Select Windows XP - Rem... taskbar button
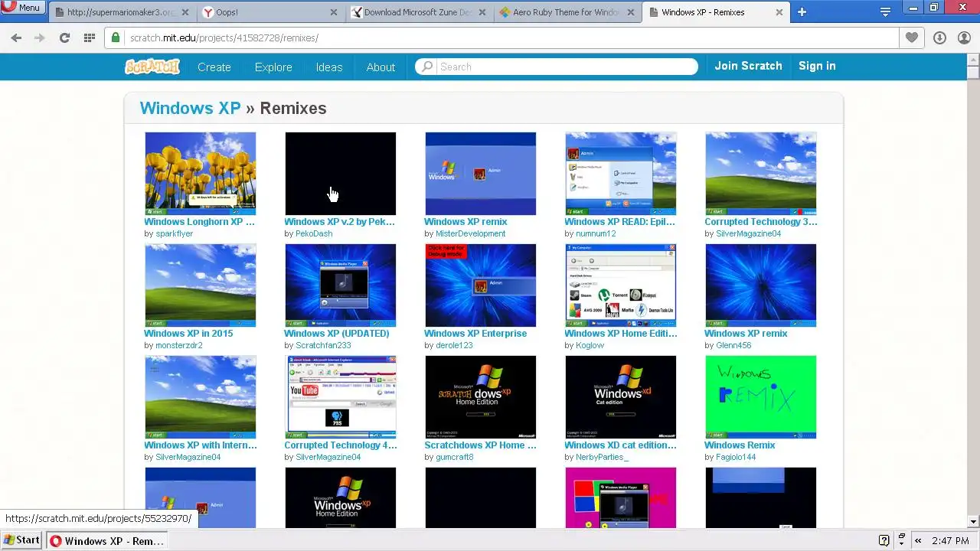 click(x=107, y=541)
